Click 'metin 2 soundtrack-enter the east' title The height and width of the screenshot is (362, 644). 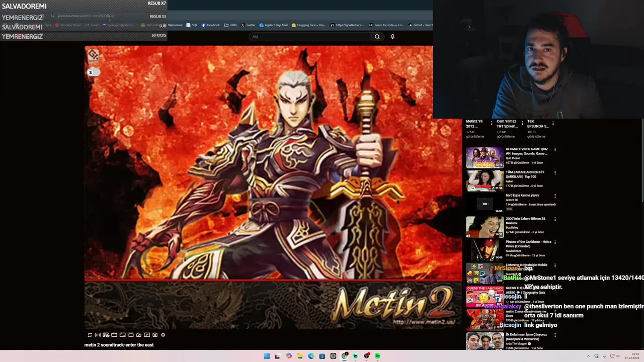[x=119, y=345]
